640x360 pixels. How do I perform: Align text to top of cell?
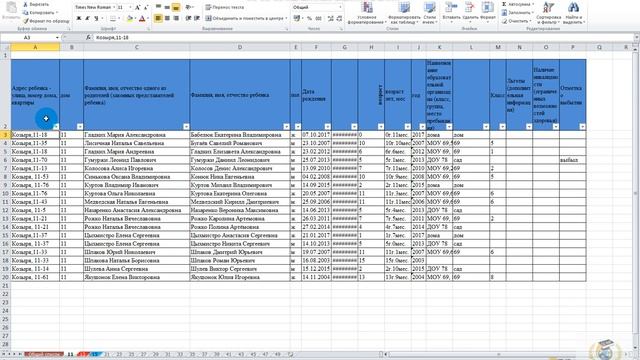point(158,7)
